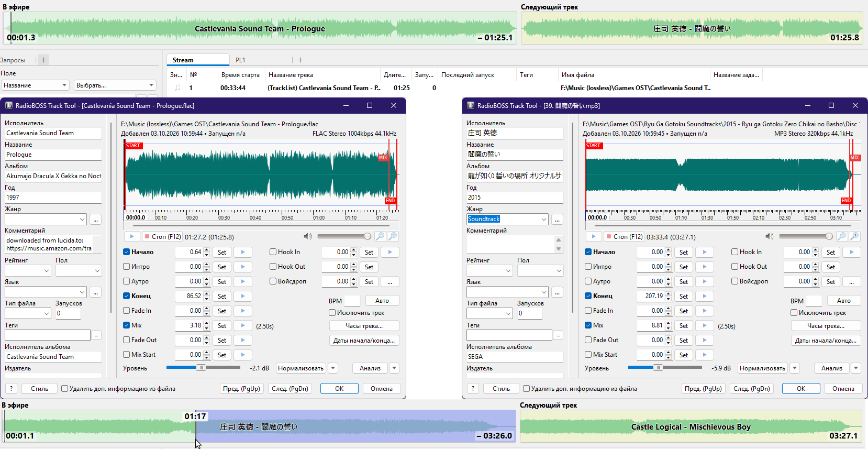The image size is (868, 449).
Task: Add a new request panel with the plus next to Запросы
Action: 43,60
